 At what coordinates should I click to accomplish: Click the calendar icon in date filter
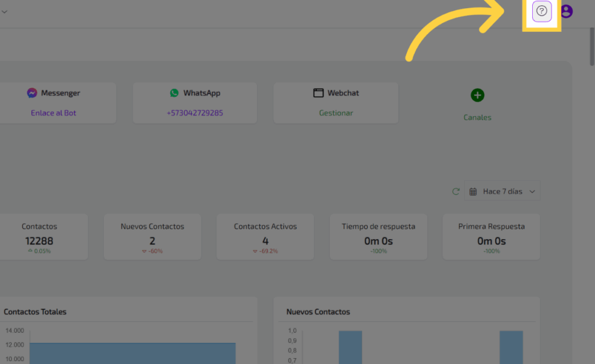[x=473, y=192]
